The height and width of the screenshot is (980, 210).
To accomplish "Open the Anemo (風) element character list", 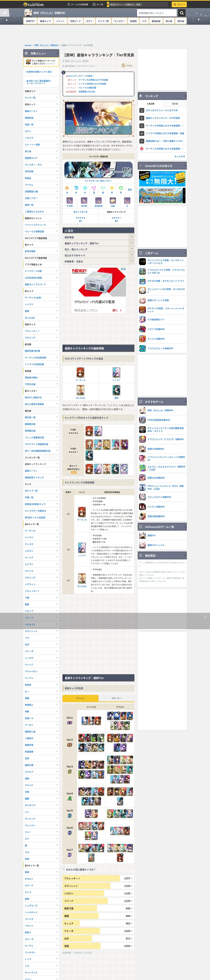I will [103, 189].
